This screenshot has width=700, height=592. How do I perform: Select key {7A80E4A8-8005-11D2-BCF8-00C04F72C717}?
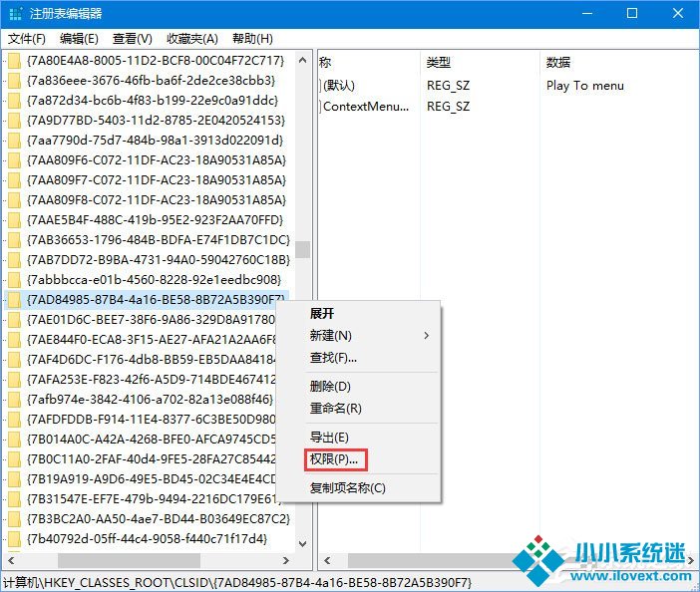point(156,61)
